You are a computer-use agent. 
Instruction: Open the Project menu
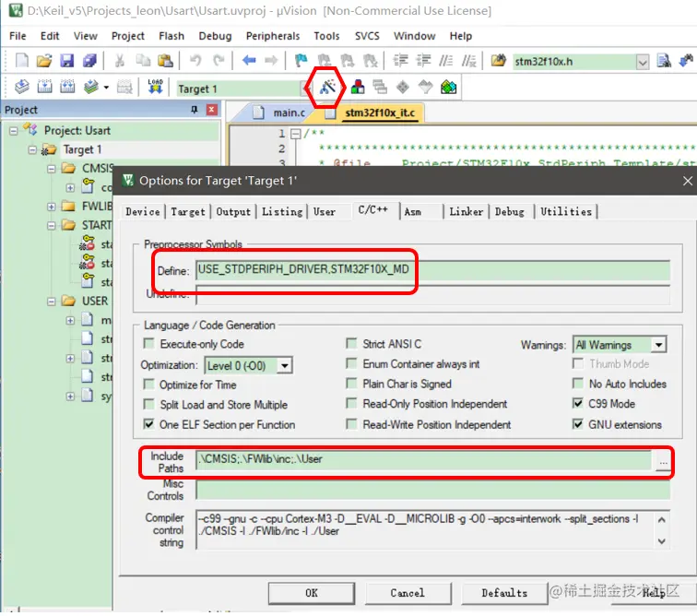127,36
